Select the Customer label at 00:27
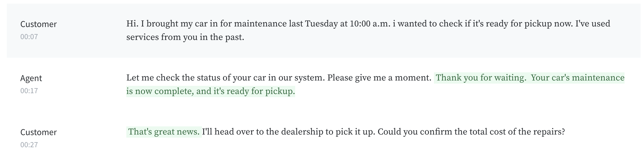This screenshot has height=161, width=644. click(38, 132)
